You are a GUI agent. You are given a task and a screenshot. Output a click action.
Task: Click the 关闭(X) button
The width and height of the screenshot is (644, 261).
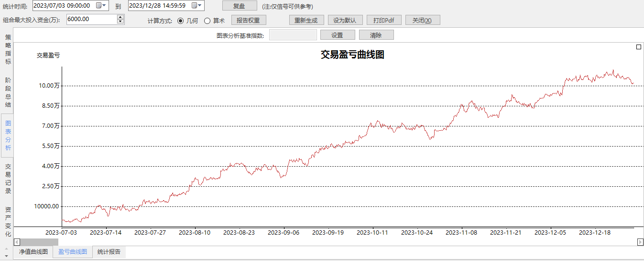click(423, 20)
